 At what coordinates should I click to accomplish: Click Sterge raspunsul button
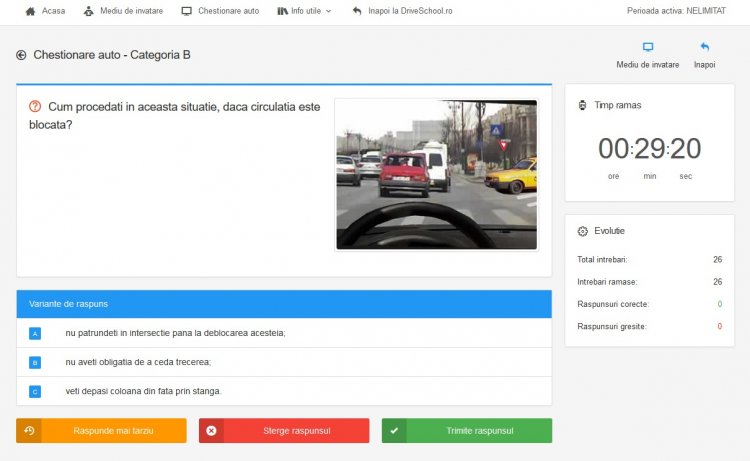tap(284, 430)
